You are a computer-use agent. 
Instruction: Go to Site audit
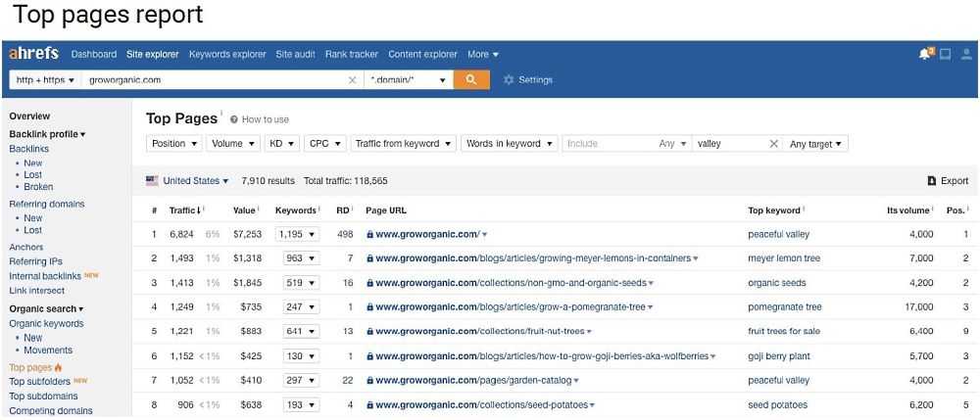[296, 54]
